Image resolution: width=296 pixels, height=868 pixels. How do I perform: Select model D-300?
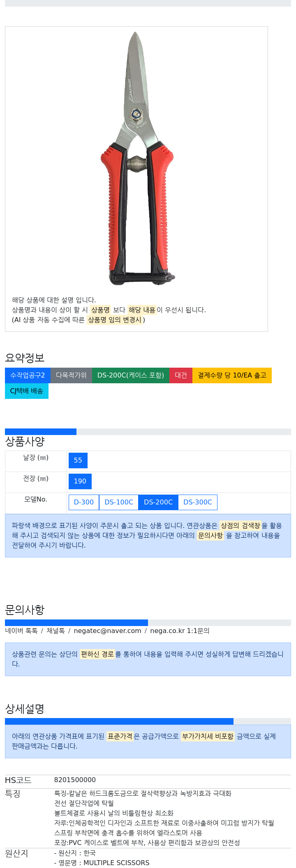pos(84,502)
